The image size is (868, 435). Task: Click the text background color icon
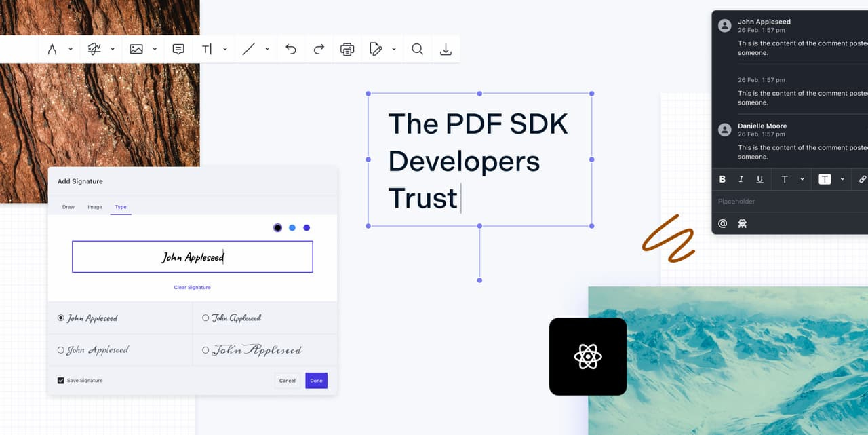[825, 179]
